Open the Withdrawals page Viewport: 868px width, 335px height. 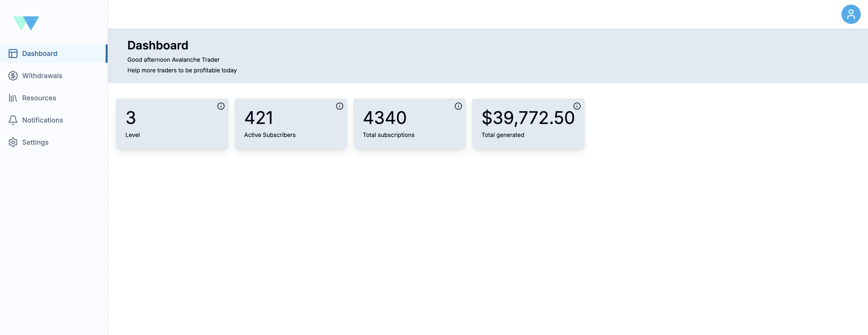pyautogui.click(x=42, y=75)
